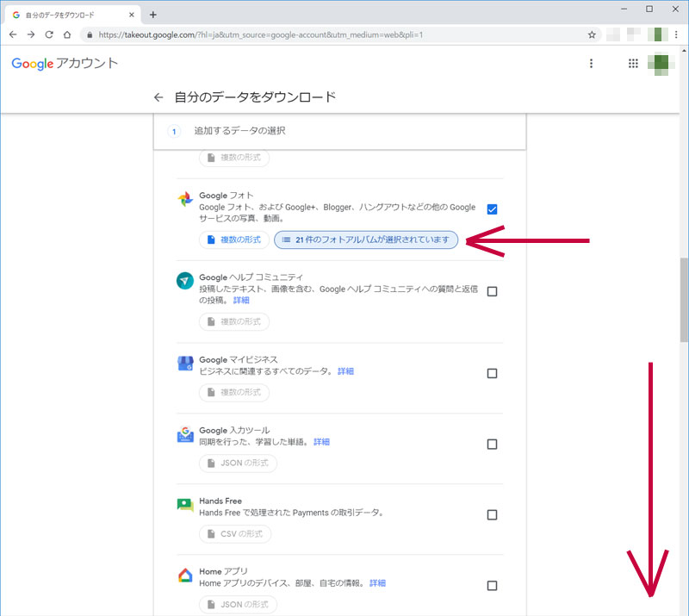This screenshot has width=689, height=616.
Task: Open a new browser tab
Action: tap(153, 15)
